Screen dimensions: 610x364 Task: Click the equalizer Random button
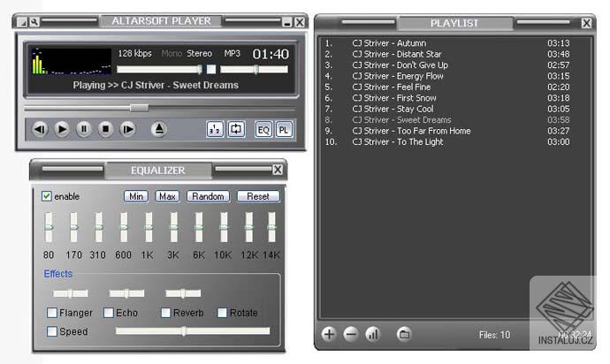208,196
